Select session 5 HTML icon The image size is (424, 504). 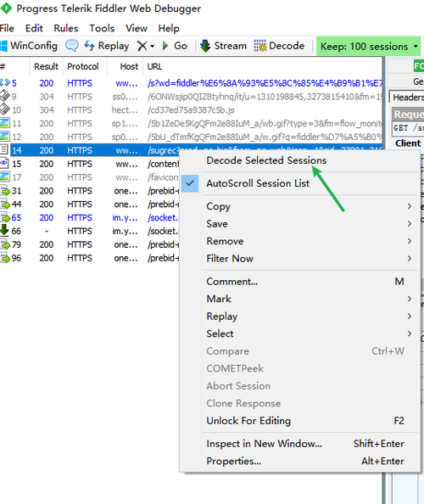5,83
